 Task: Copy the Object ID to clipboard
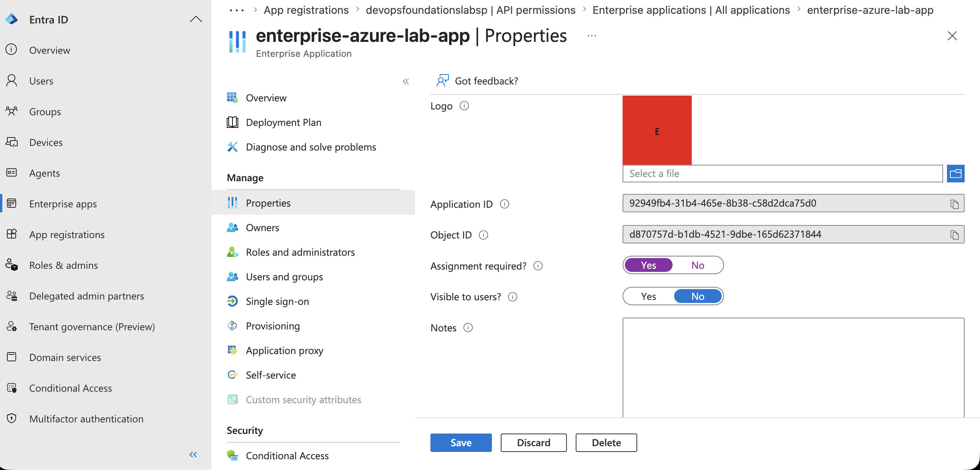[955, 235]
